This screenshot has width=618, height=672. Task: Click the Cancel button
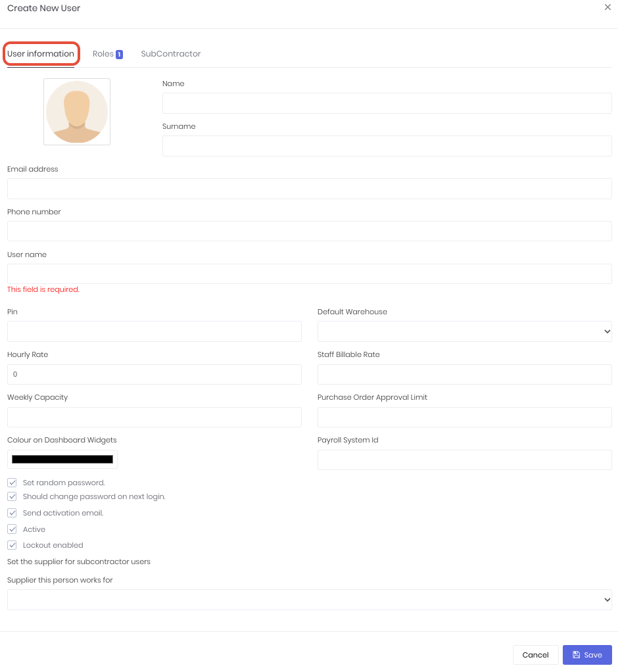535,654
